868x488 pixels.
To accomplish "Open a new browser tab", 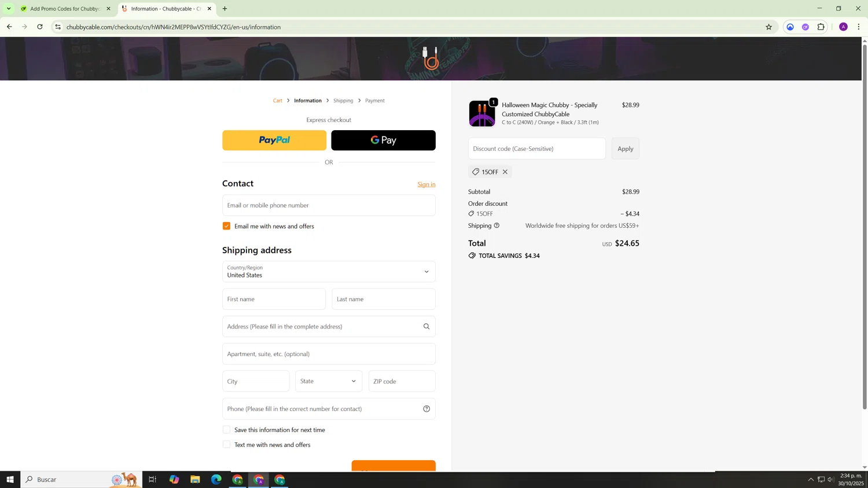I will tap(225, 9).
